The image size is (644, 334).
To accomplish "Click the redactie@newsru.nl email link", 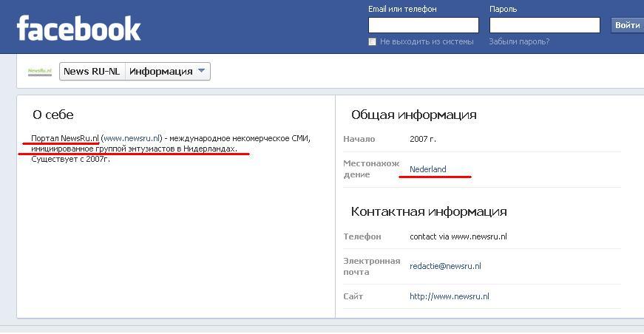I will click(445, 266).
